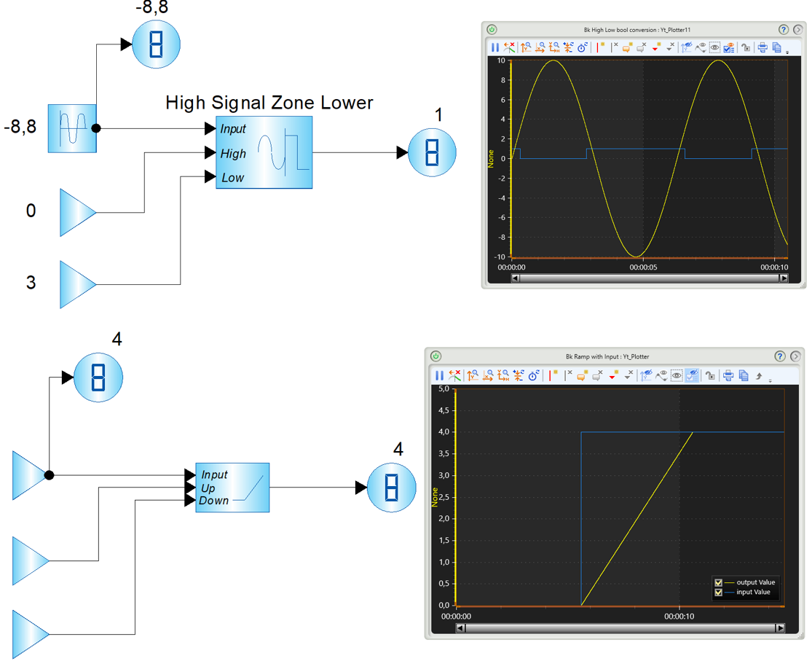Click the copy icon in Ramp plotter toolbar

[744, 375]
